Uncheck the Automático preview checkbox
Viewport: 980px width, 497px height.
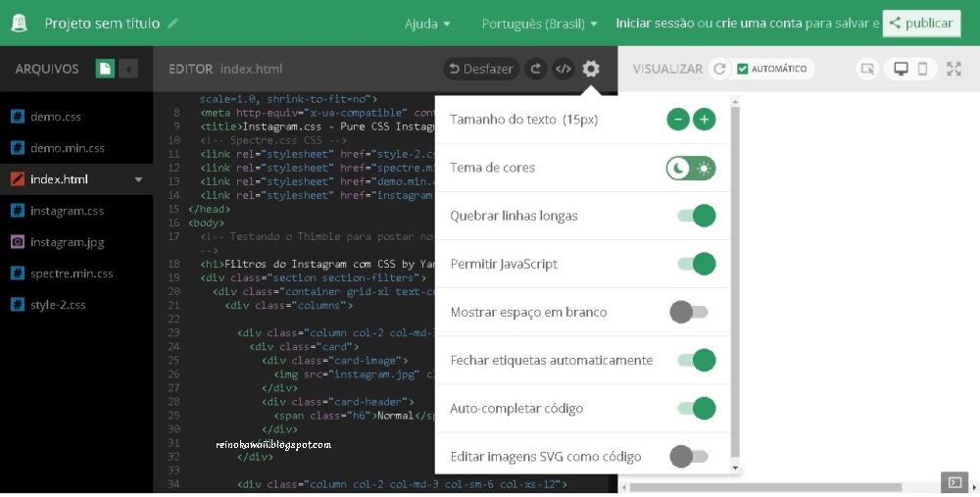[x=743, y=69]
